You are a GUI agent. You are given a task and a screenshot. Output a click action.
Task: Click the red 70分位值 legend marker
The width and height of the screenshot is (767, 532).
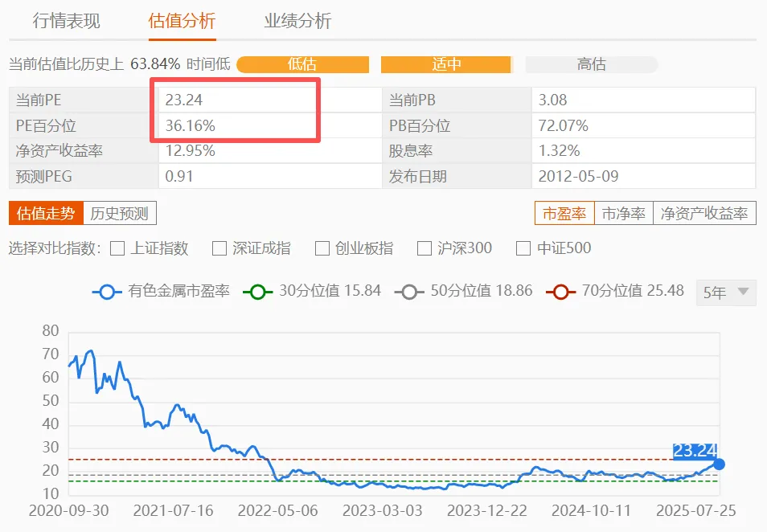click(x=560, y=292)
